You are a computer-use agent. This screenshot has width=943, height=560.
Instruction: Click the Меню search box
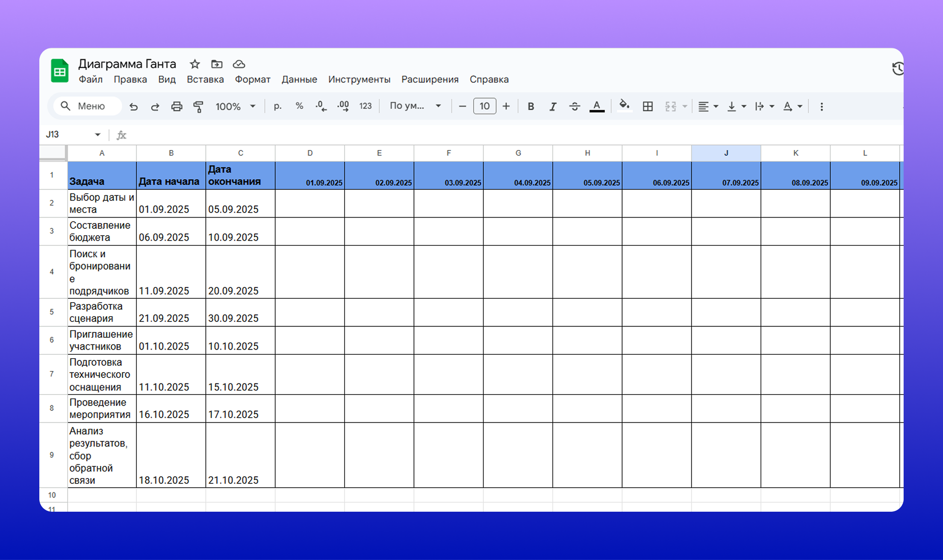(88, 106)
